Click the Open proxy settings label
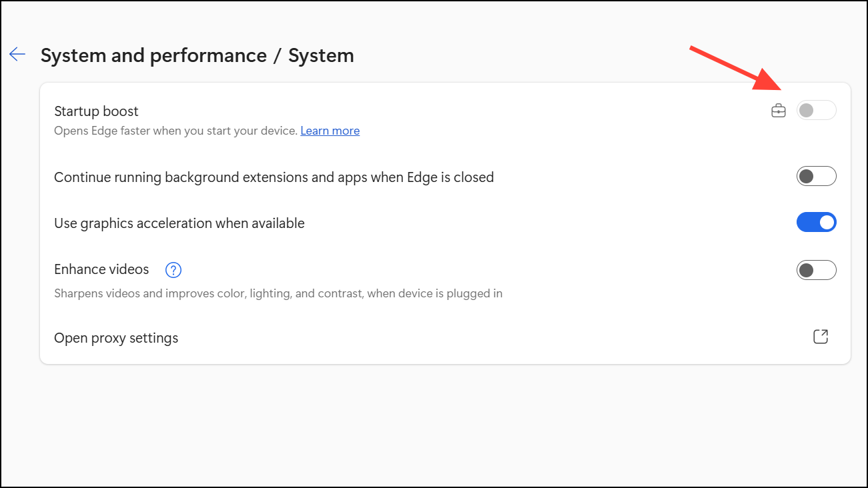868x488 pixels. tap(116, 338)
